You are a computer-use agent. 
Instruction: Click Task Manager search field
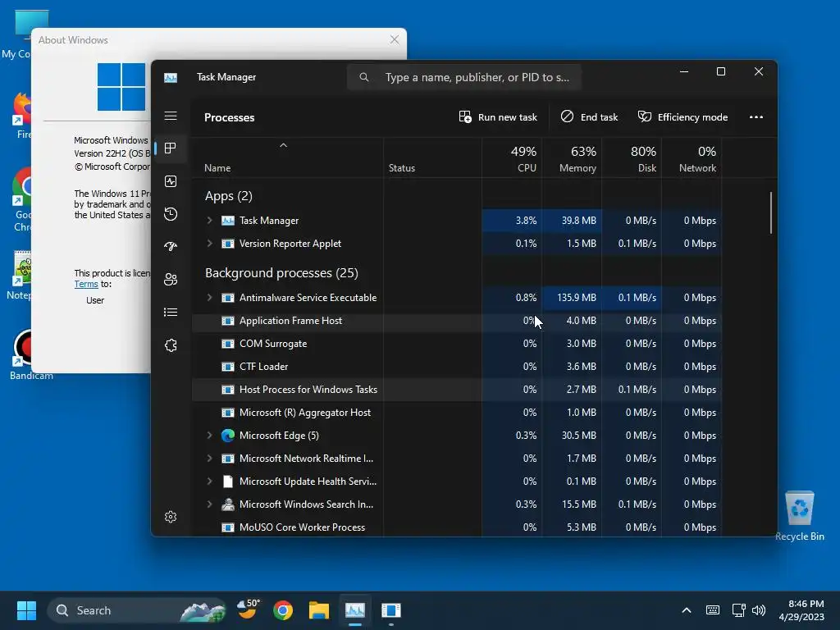click(x=464, y=77)
